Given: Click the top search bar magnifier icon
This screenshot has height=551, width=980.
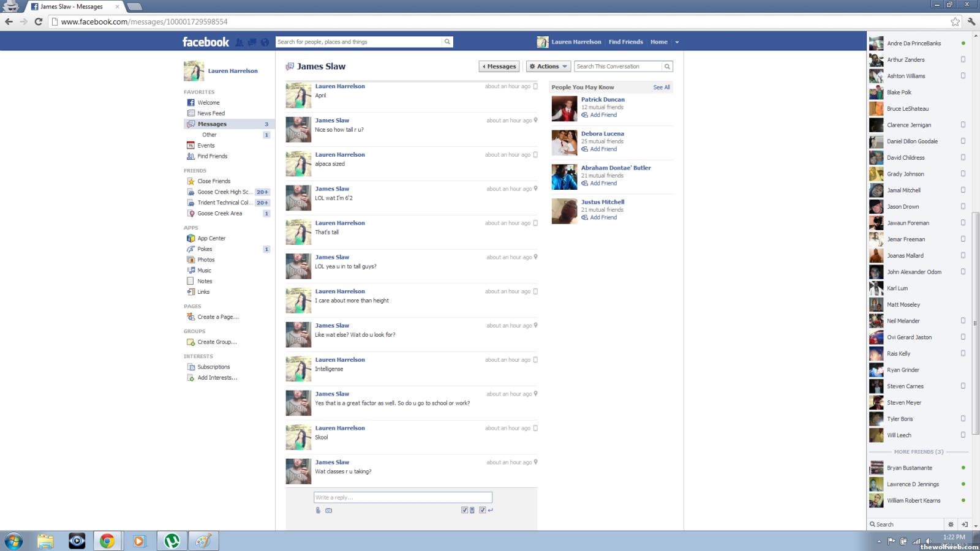Looking at the screenshot, I should (x=447, y=42).
